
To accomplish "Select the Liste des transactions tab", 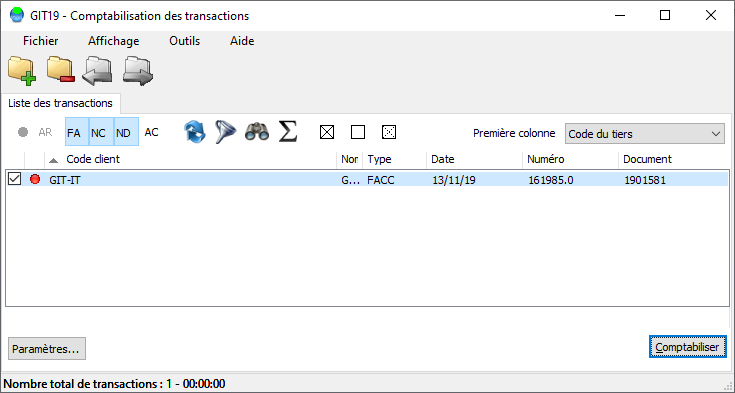I will click(x=60, y=103).
